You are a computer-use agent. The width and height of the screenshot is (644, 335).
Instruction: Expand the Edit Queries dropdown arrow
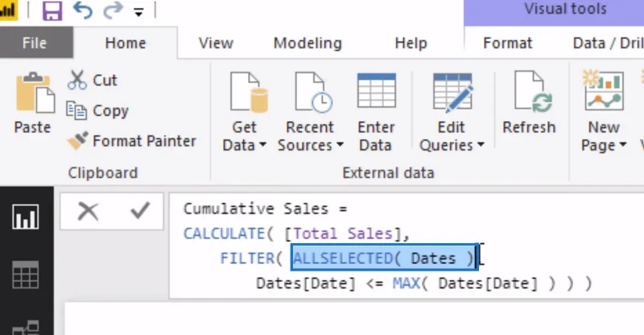pyautogui.click(x=481, y=145)
